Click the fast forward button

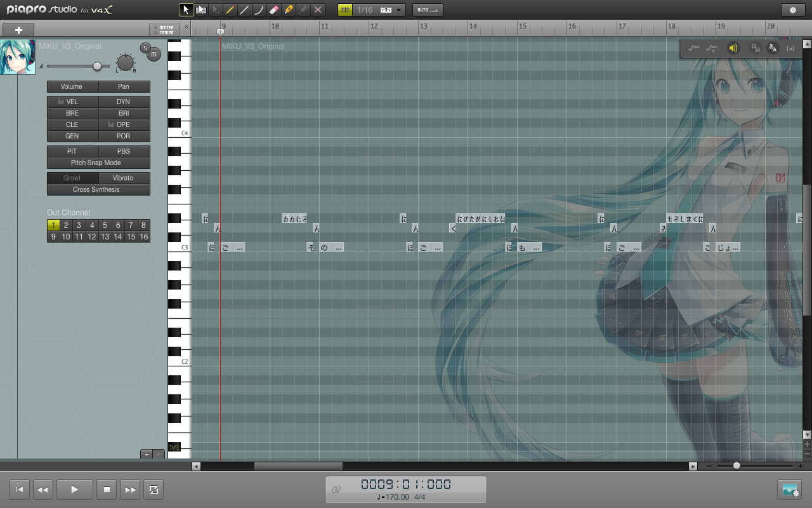point(129,490)
